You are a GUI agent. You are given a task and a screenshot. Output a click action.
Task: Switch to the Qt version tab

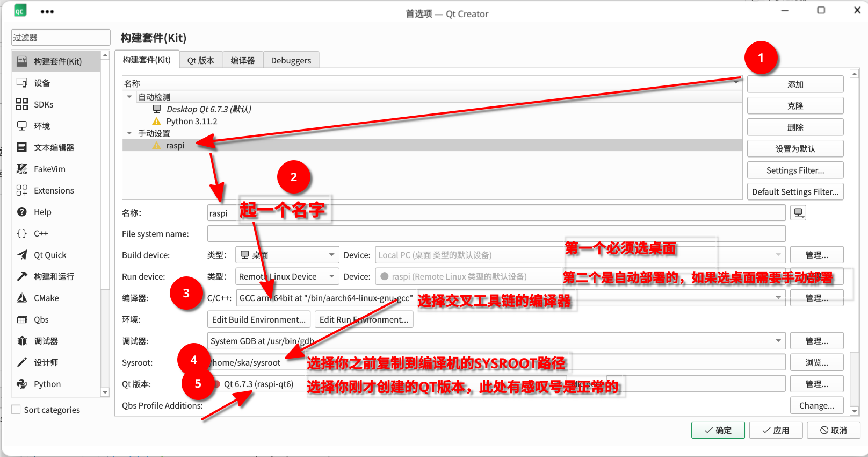pos(200,60)
